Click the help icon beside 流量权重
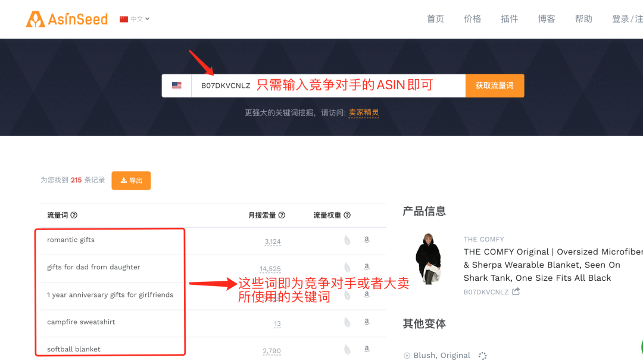The width and height of the screenshot is (643, 364). [x=347, y=216]
